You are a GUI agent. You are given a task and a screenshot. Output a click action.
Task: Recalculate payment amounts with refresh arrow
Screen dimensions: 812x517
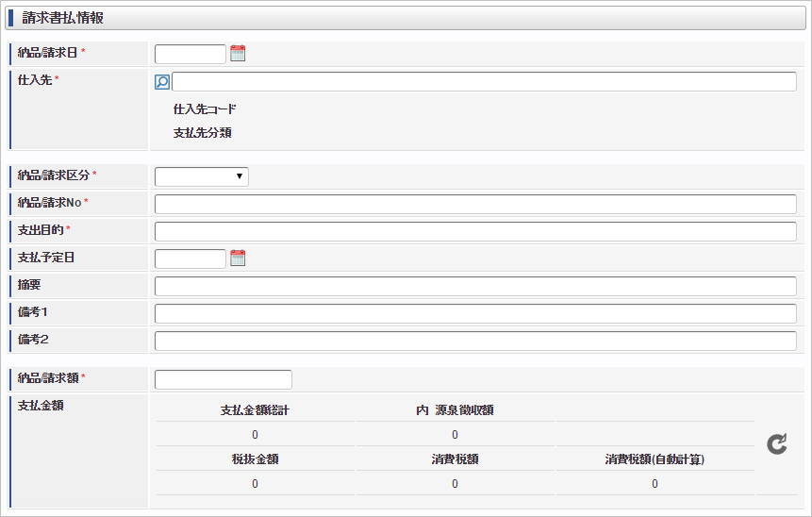click(777, 444)
